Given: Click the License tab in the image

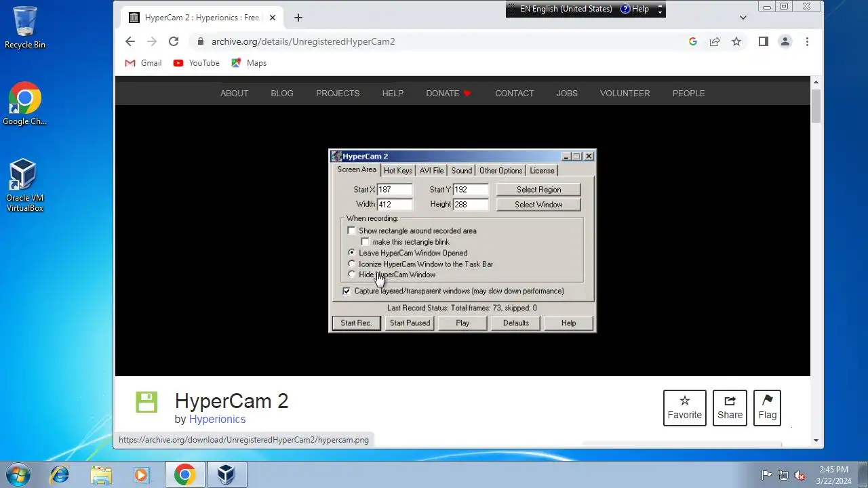Looking at the screenshot, I should coord(542,171).
